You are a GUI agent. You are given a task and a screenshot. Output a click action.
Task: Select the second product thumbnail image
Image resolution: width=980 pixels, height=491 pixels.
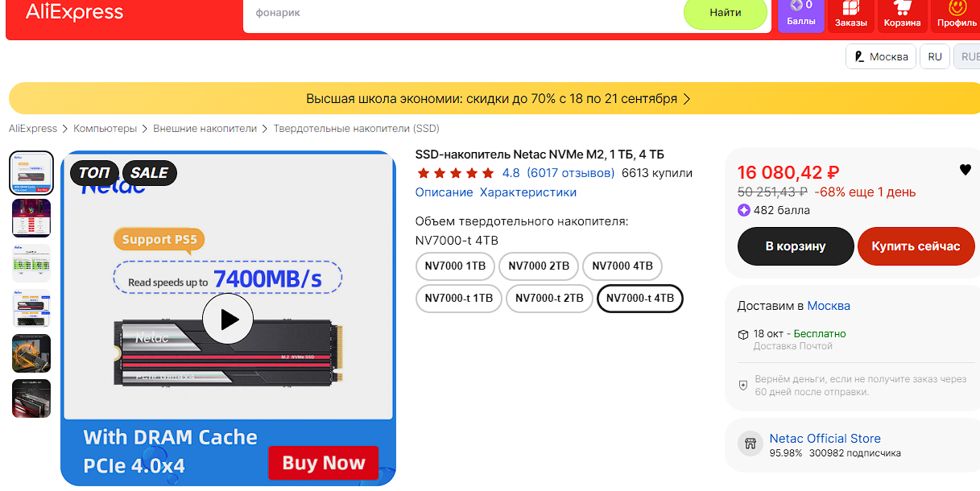[31, 218]
